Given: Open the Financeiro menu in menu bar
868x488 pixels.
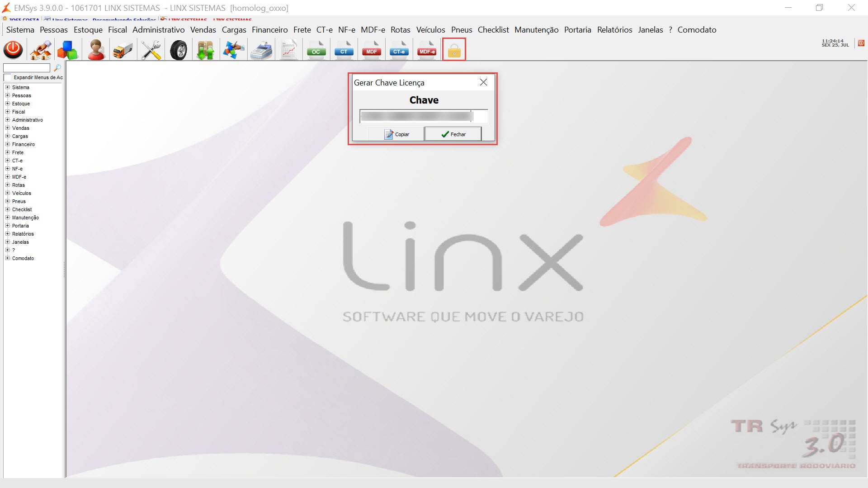Looking at the screenshot, I should coord(270,30).
